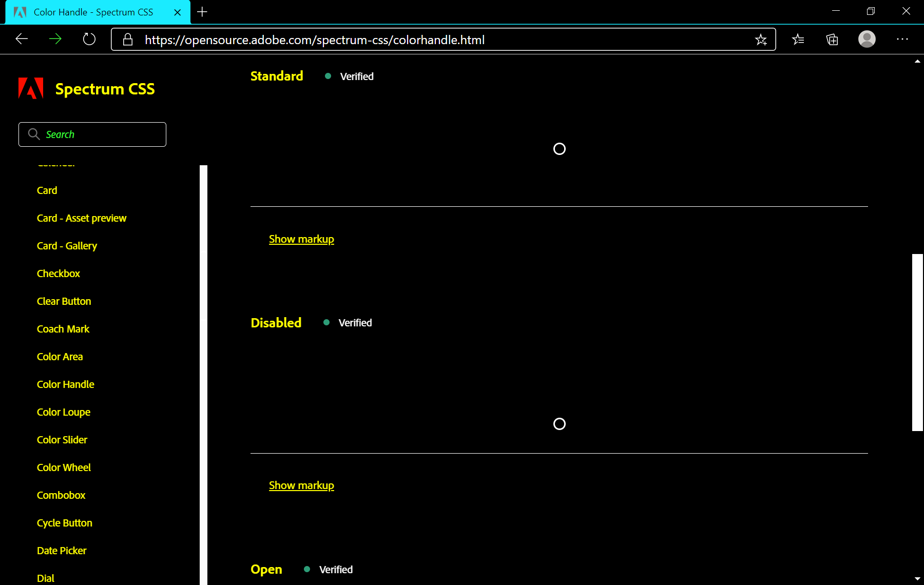924x585 pixels.
Task: Click inside the Search input field
Action: (98, 134)
